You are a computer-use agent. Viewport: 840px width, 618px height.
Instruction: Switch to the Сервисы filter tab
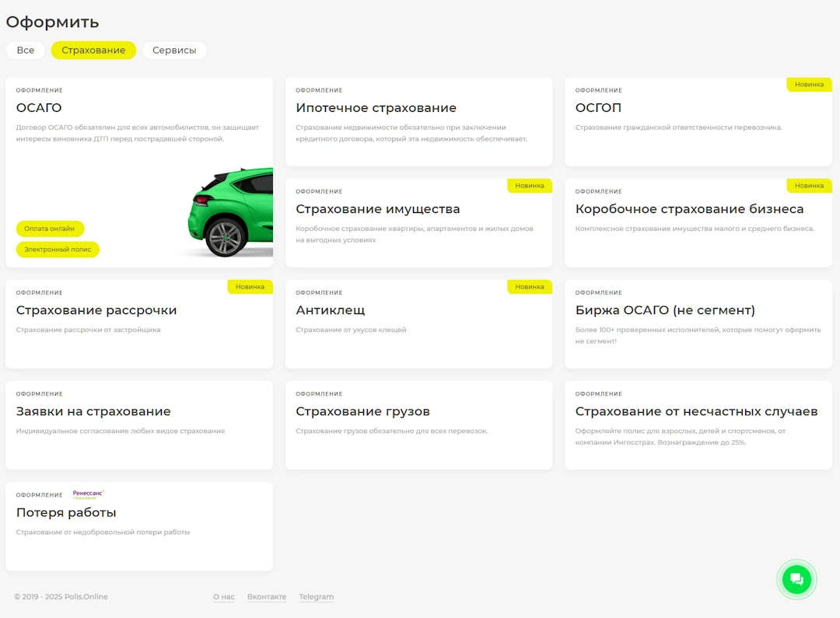[174, 51]
